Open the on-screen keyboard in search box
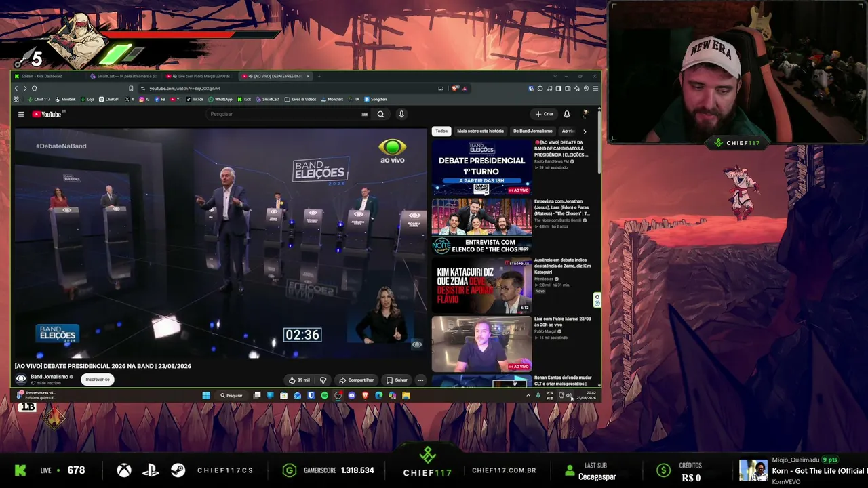The width and height of the screenshot is (868, 488). [x=365, y=114]
